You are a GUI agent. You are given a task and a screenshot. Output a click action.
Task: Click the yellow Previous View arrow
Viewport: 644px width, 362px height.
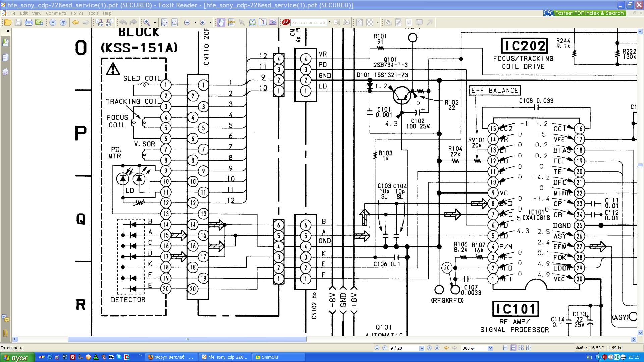(75, 22)
